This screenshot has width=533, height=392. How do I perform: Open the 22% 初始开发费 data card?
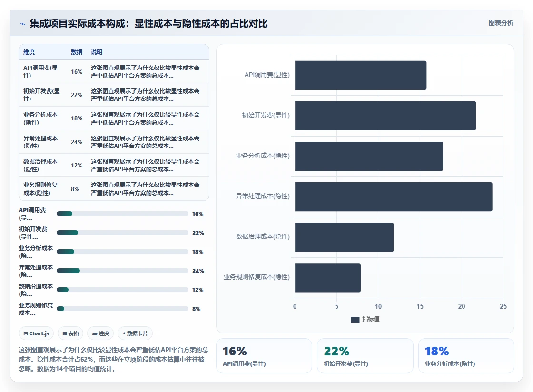365,356
